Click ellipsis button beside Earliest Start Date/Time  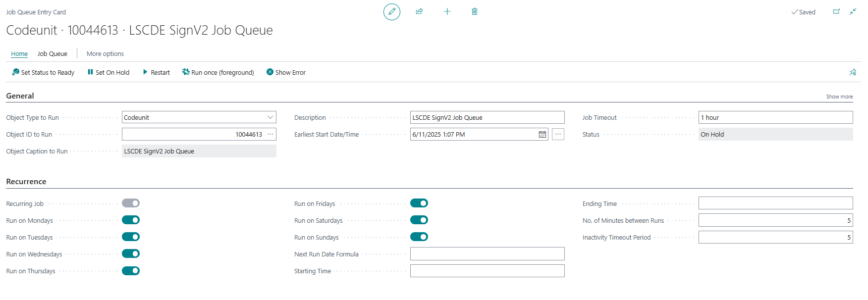558,134
